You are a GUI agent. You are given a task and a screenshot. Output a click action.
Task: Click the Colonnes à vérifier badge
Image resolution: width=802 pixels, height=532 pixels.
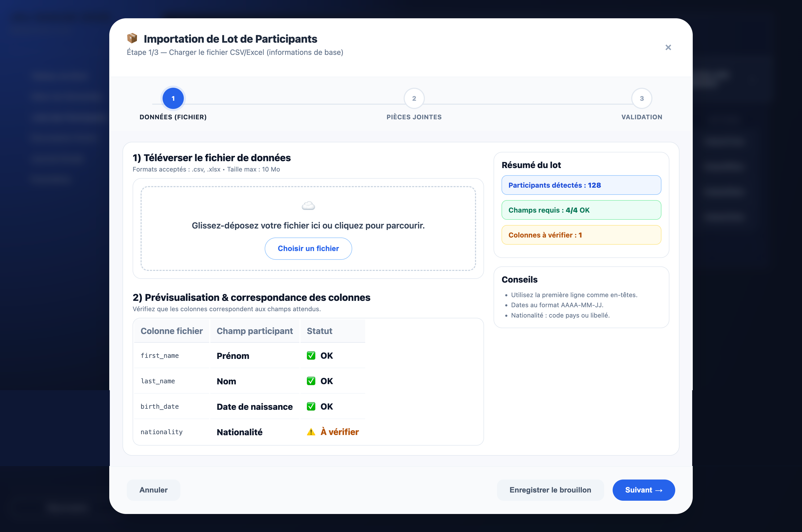tap(581, 235)
